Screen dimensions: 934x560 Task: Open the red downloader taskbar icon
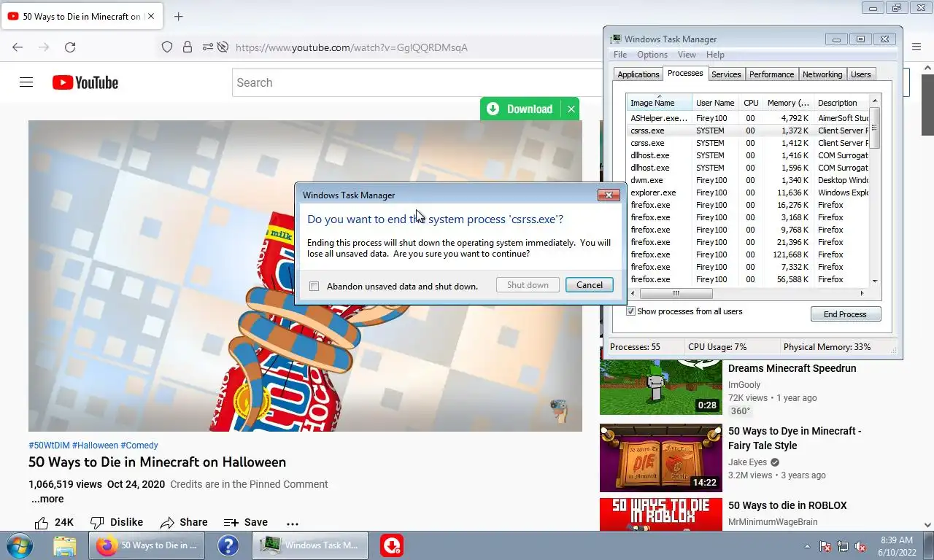click(x=392, y=545)
